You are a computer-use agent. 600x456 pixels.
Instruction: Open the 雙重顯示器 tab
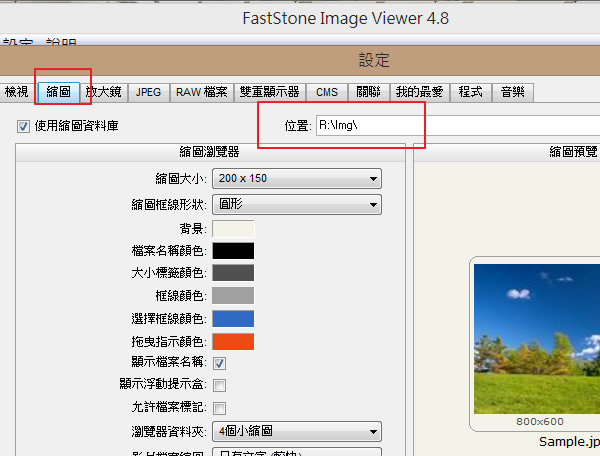tap(269, 92)
